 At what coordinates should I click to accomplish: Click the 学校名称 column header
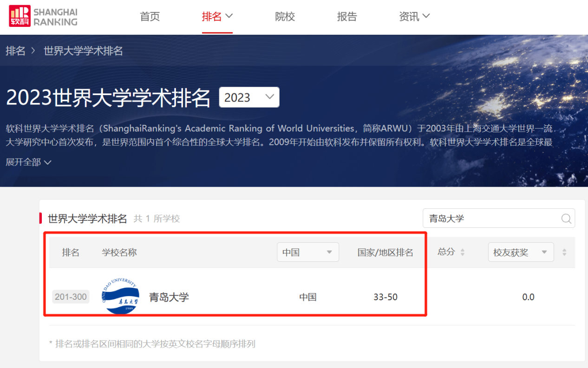[x=119, y=252]
